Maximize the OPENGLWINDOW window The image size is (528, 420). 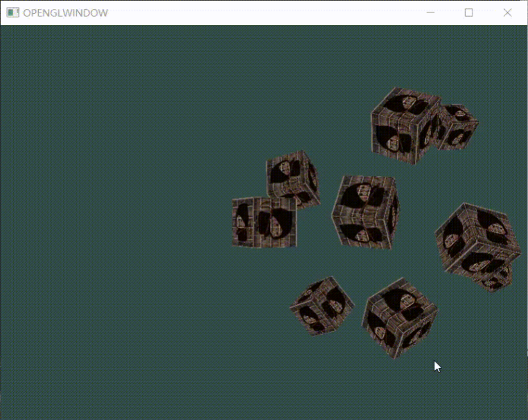click(468, 12)
